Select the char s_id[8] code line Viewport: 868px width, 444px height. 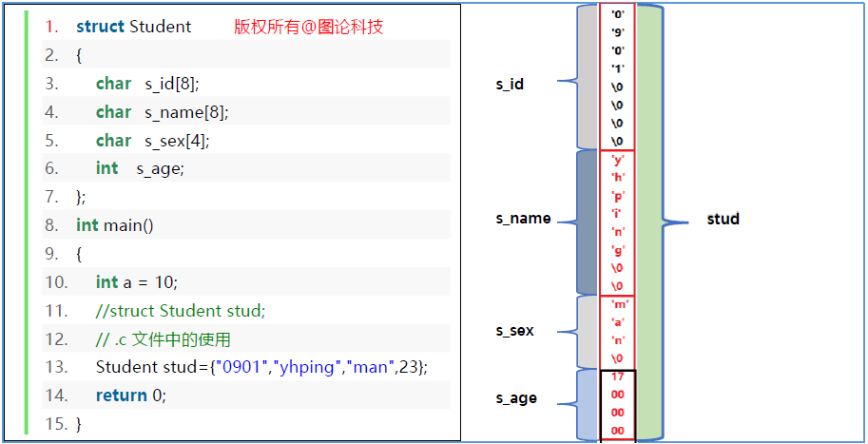tap(161, 84)
